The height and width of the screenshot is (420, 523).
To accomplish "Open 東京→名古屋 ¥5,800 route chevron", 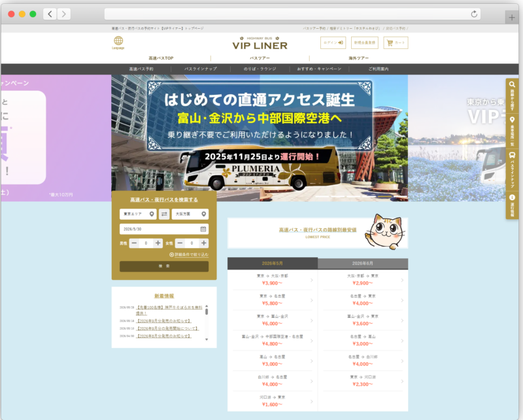I will 312,300.
